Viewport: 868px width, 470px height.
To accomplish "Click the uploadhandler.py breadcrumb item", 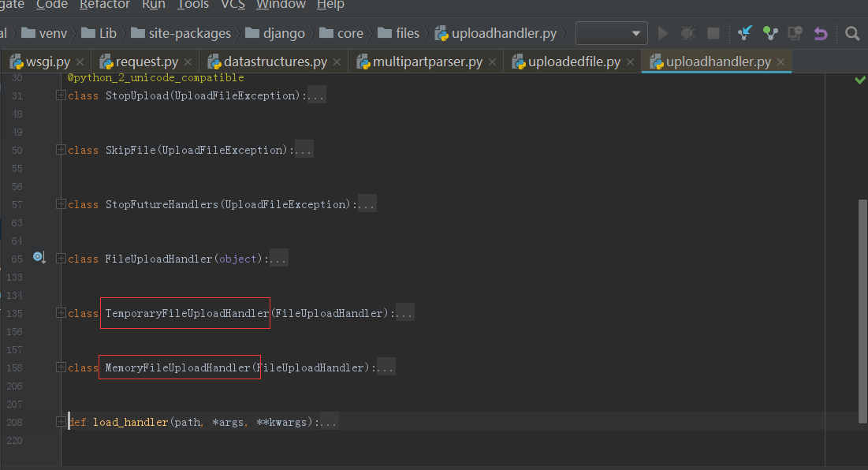I will click(495, 33).
